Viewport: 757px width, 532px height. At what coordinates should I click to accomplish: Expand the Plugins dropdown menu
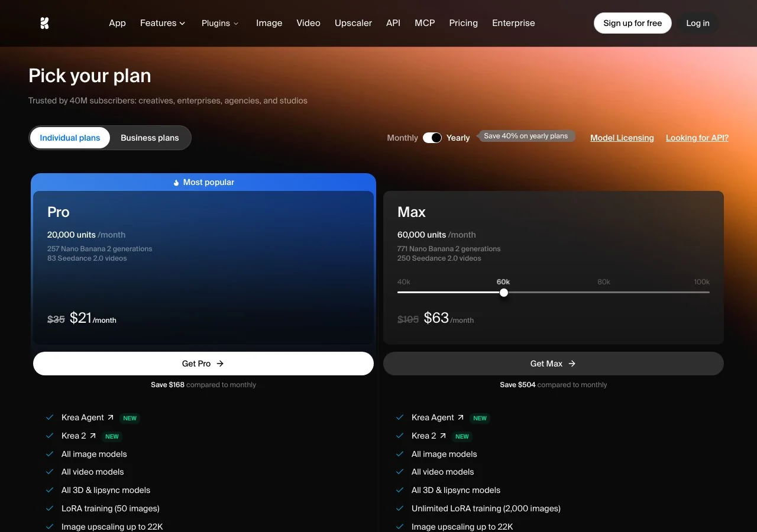220,23
